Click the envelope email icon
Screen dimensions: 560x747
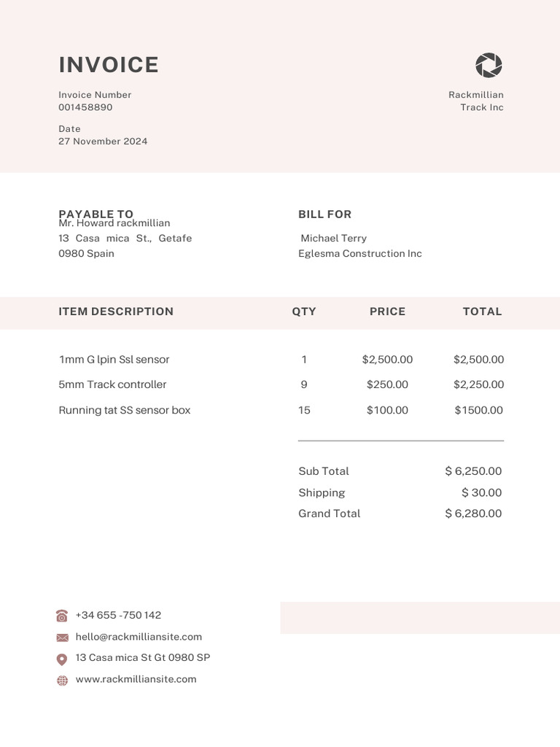pos(62,638)
